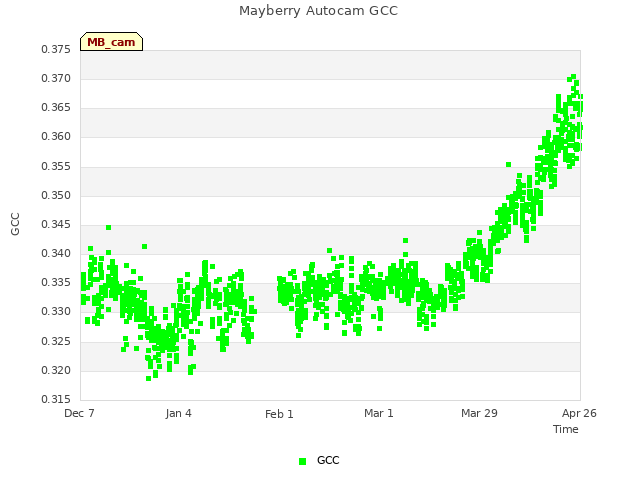The height and width of the screenshot is (480, 640).
Task: Click the Mar 1 axis label
Action: coord(379,413)
